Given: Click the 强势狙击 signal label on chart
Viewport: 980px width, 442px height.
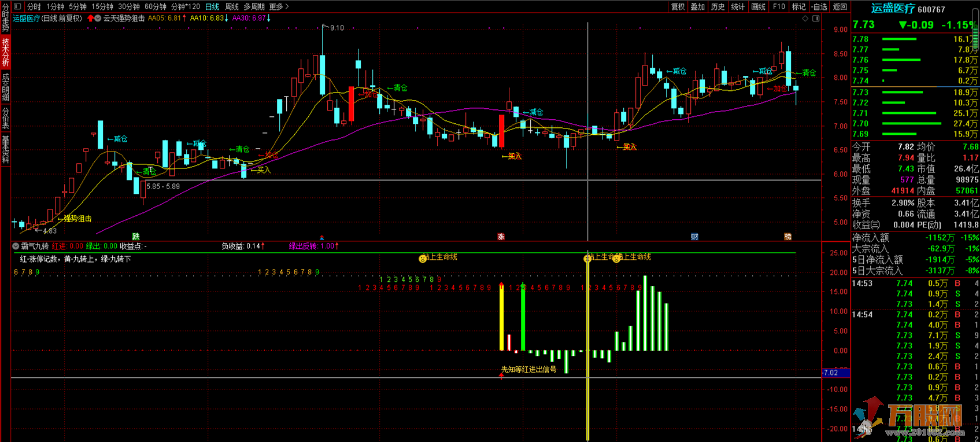Looking at the screenshot, I should 77,219.
